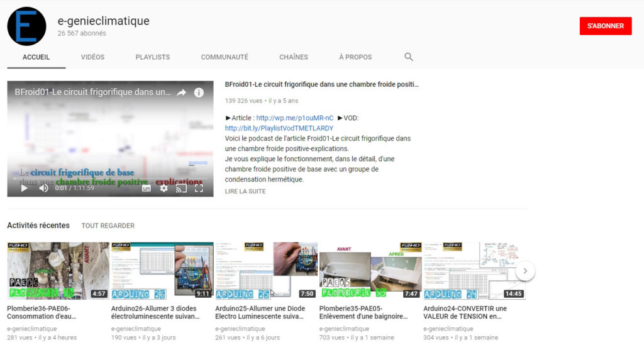
Task: Switch to the VIDÉOS tab
Action: point(92,57)
